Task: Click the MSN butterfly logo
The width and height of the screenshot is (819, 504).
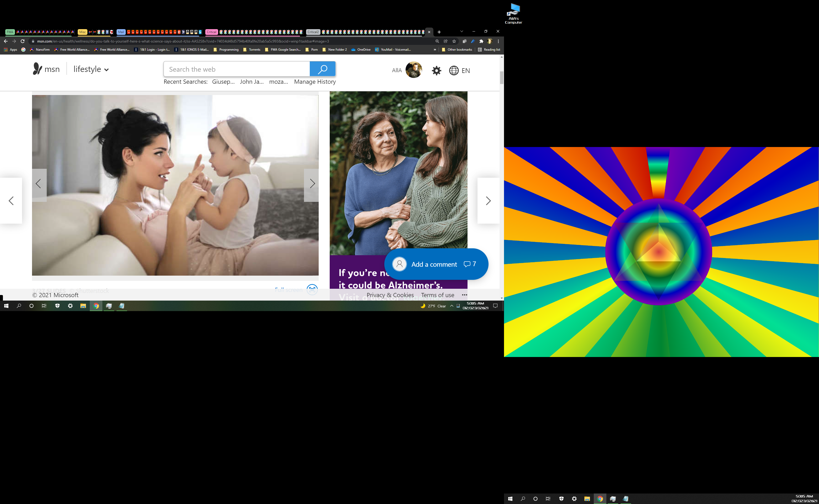Action: point(37,69)
